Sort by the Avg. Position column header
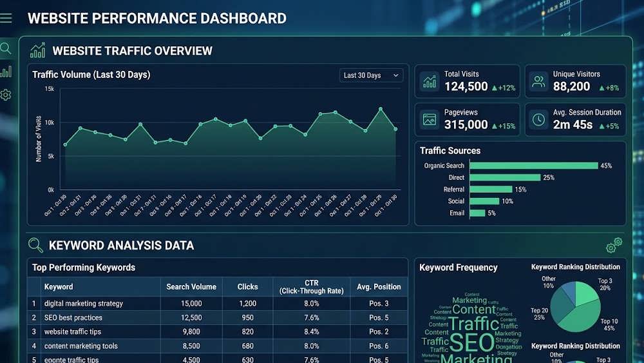Screen dimensions: 644x363 coord(379,286)
